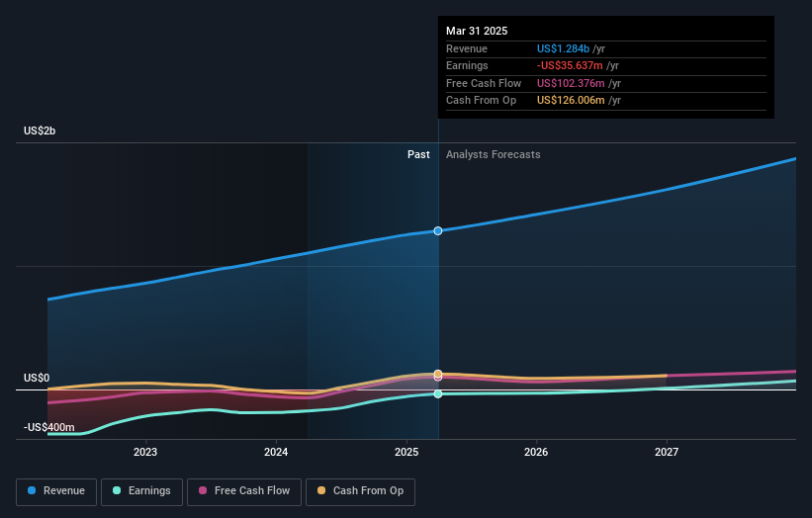Viewport: 812px width, 518px height.
Task: Click the Cash From Op label in tooltip
Action: [x=481, y=101]
